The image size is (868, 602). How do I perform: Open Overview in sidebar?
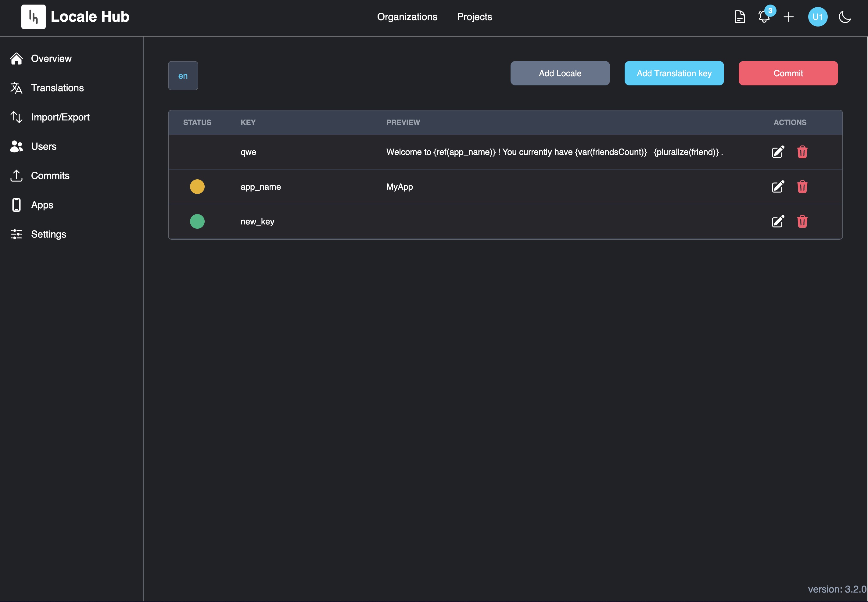pyautogui.click(x=51, y=59)
